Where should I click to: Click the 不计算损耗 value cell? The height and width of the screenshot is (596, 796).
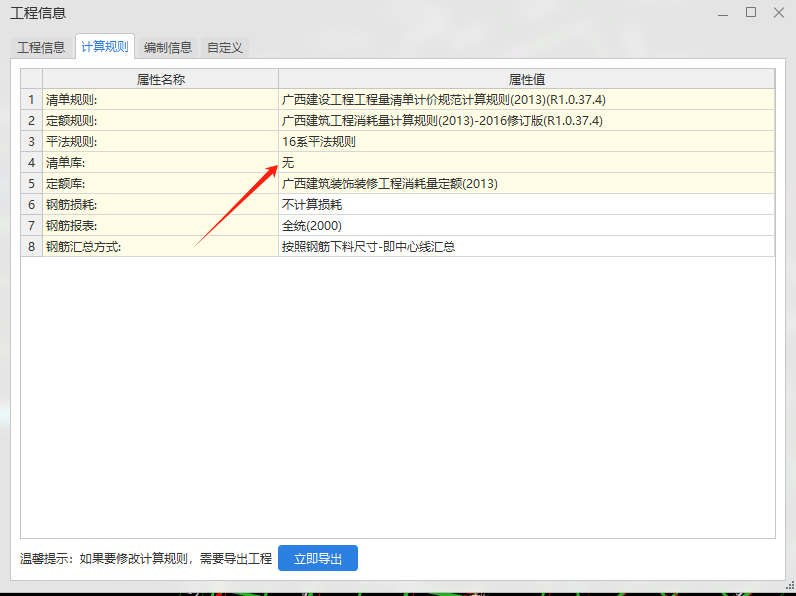tap(526, 205)
